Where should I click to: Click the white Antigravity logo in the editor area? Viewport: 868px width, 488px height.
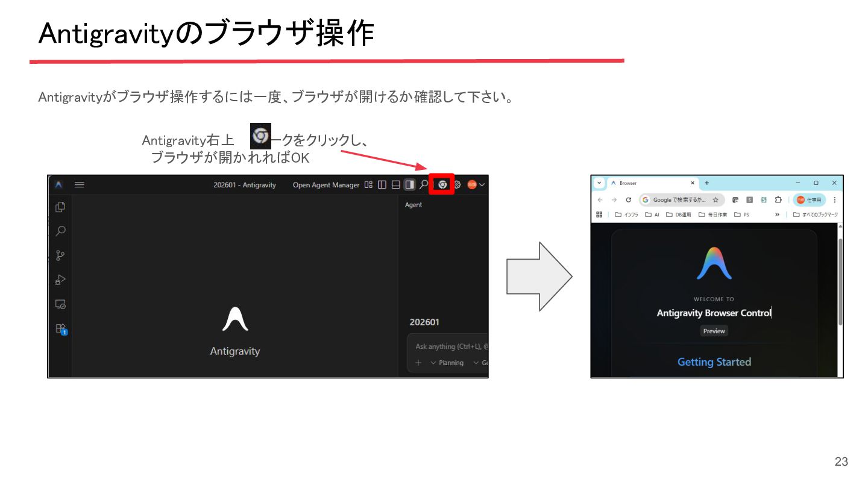click(235, 319)
